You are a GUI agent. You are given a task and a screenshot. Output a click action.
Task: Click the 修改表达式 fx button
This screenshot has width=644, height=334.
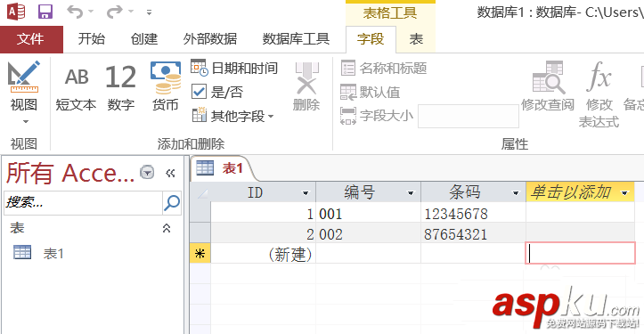click(599, 94)
